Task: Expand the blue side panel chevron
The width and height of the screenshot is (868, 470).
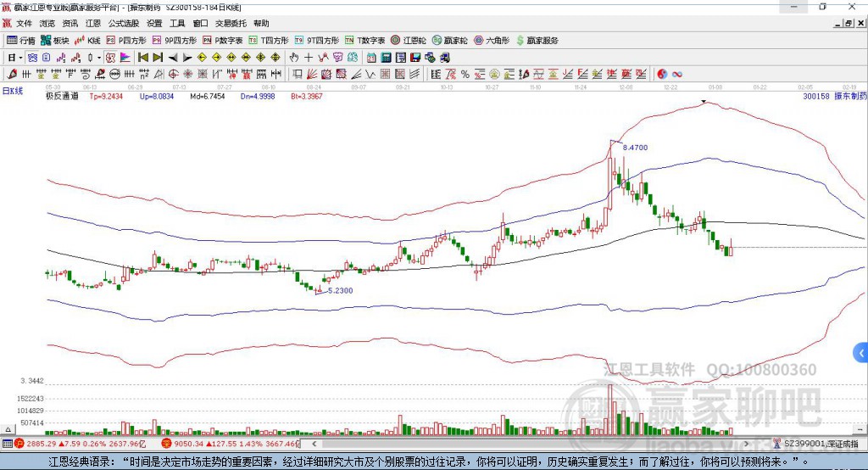Action: [861, 353]
